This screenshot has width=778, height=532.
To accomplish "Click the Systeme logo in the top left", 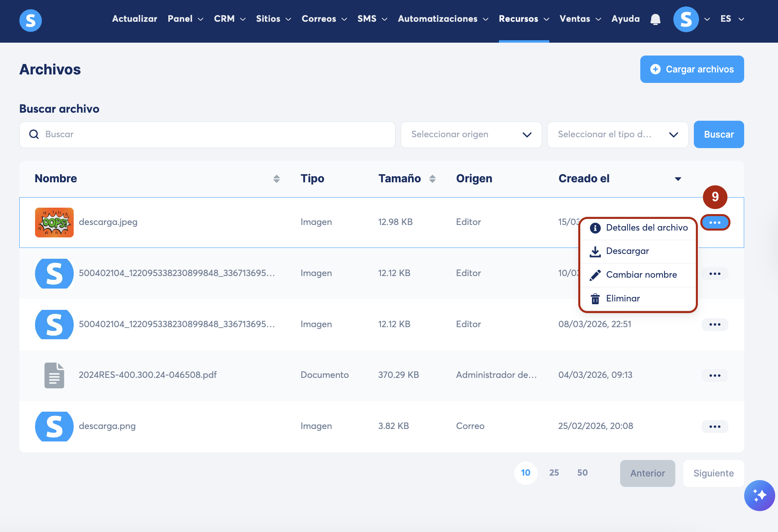I will [31, 20].
